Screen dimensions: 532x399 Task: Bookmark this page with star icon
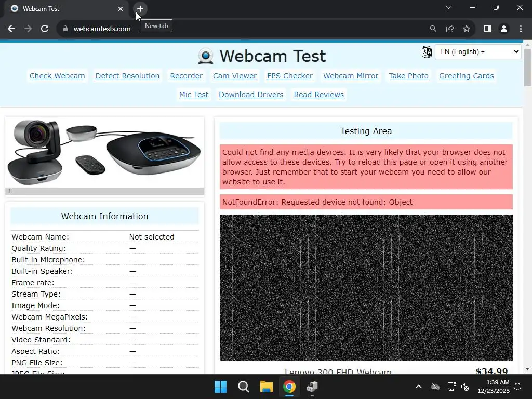(467, 29)
